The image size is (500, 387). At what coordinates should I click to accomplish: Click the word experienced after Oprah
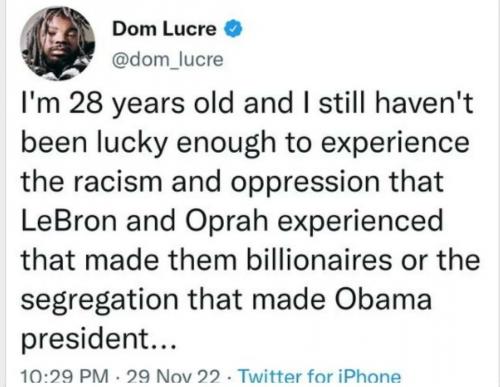coord(360,221)
